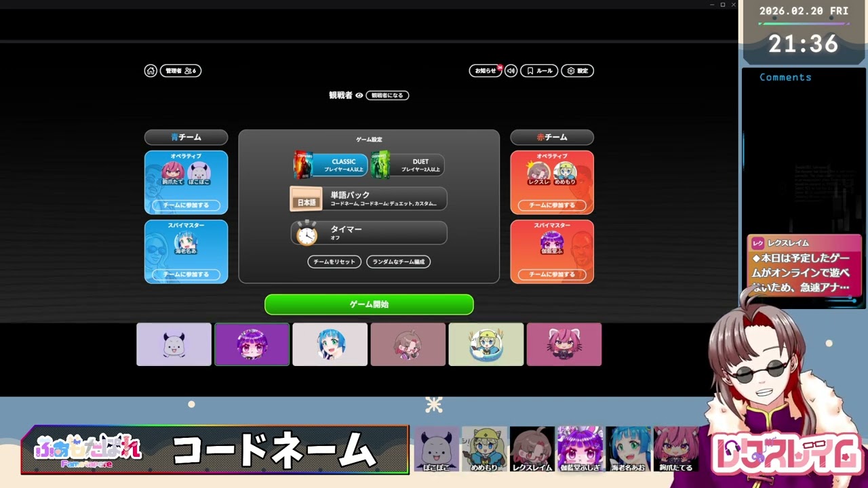Click 海老名あお portrait in bottom overlay

click(629, 449)
